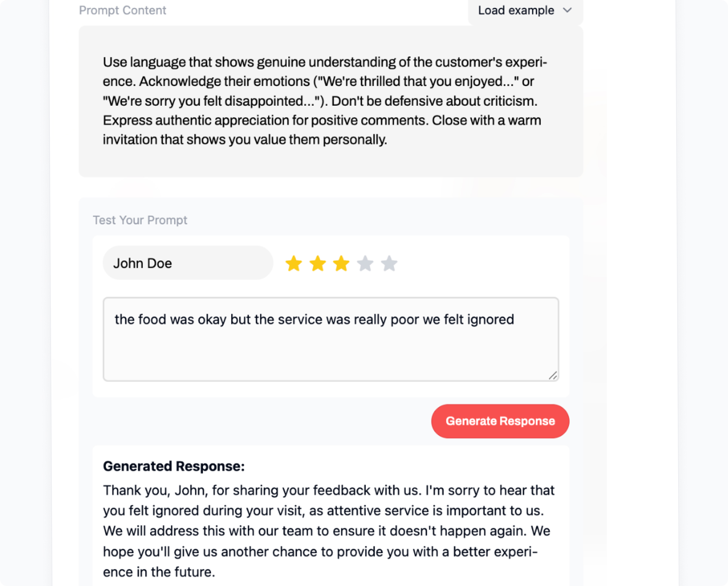The height and width of the screenshot is (586, 728).
Task: Select the fourth rating star
Action: [x=365, y=264]
